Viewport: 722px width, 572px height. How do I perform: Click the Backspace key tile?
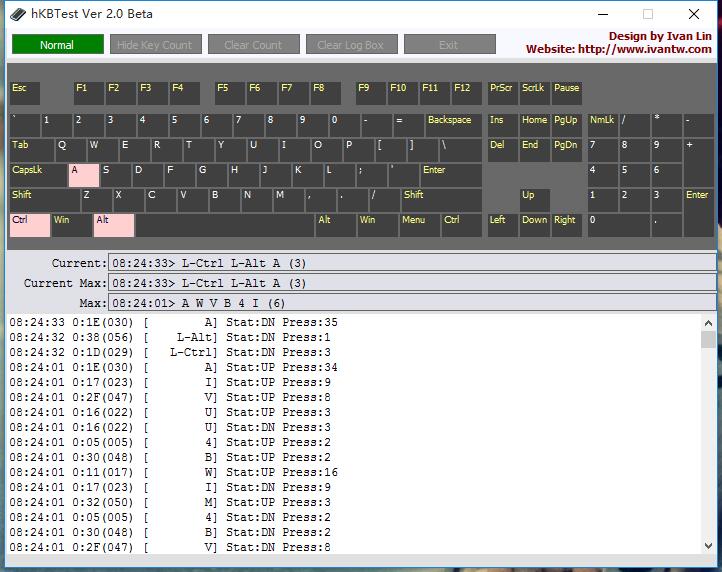click(454, 125)
